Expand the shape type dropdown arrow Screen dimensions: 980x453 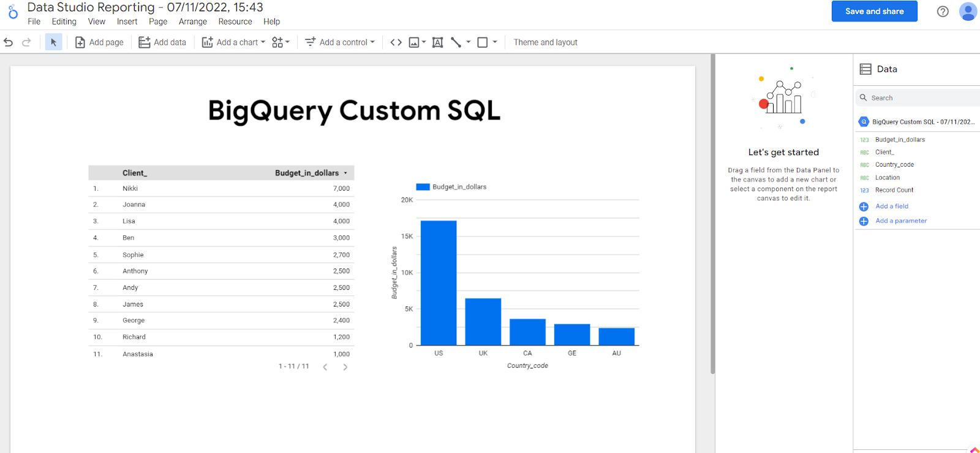tap(495, 42)
